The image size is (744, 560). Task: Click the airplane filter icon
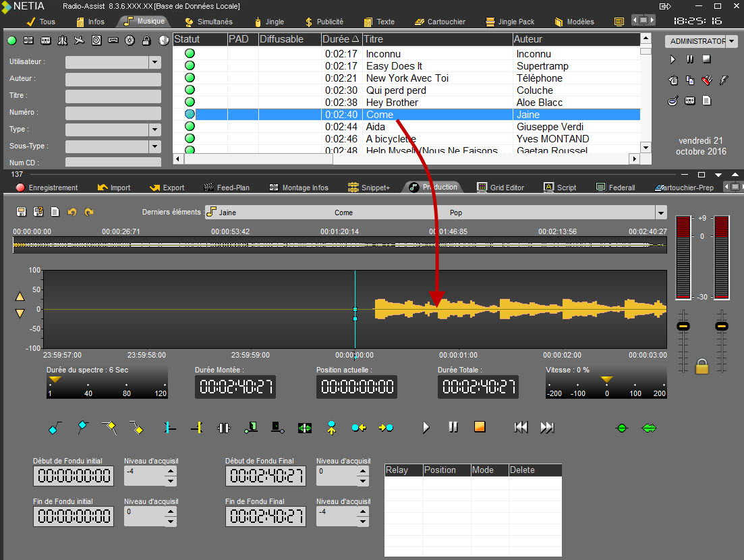tap(80, 40)
